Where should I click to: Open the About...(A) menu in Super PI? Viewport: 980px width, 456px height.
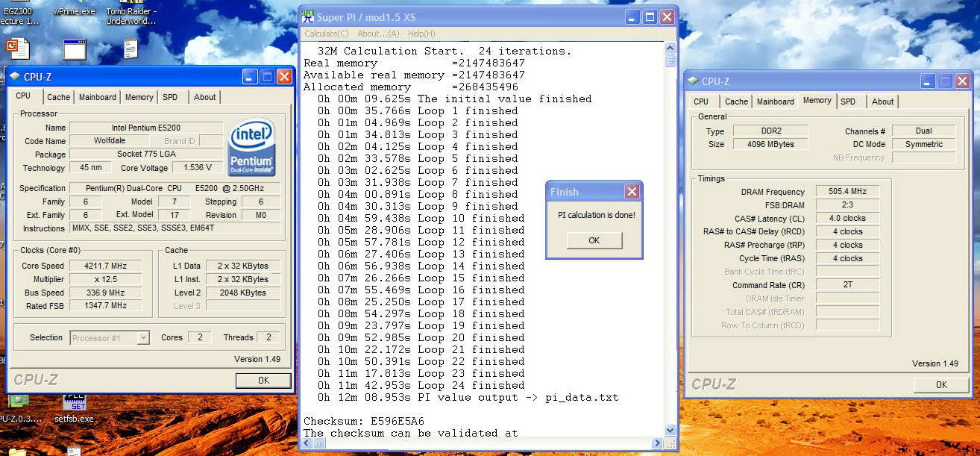(378, 34)
